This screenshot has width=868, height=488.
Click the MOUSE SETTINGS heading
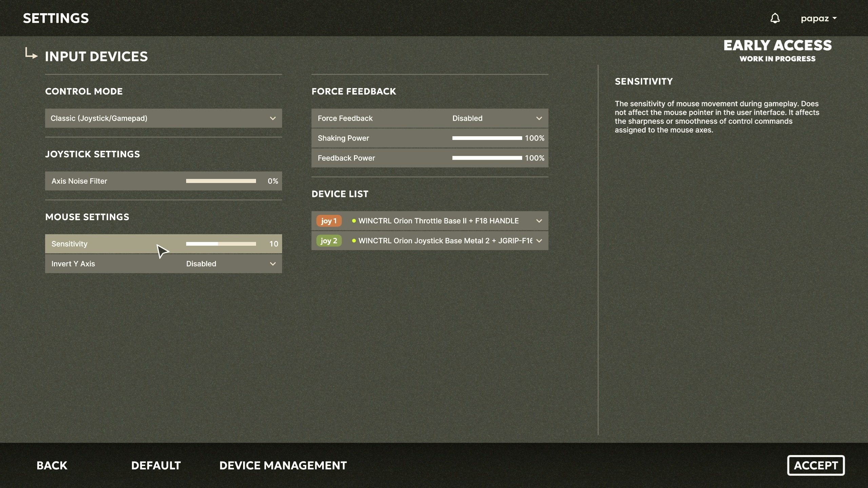click(87, 217)
